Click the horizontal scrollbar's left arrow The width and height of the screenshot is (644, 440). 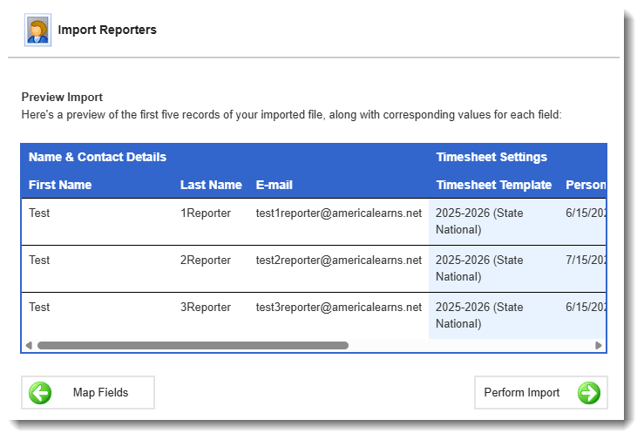pos(28,345)
